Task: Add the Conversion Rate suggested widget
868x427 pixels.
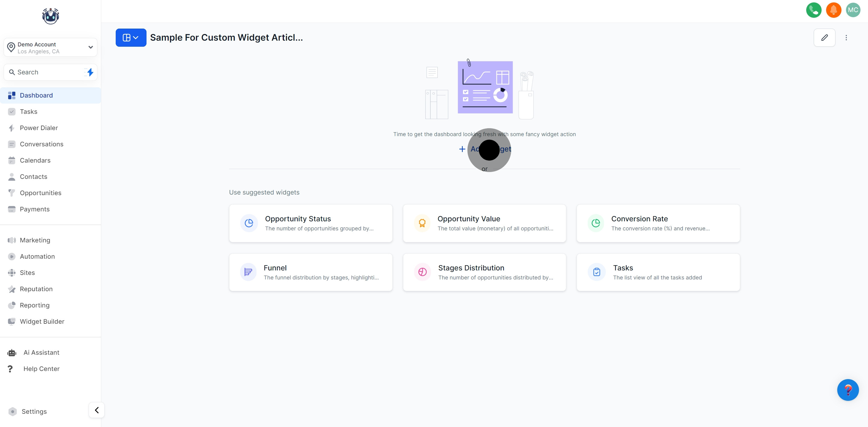Action: (658, 223)
